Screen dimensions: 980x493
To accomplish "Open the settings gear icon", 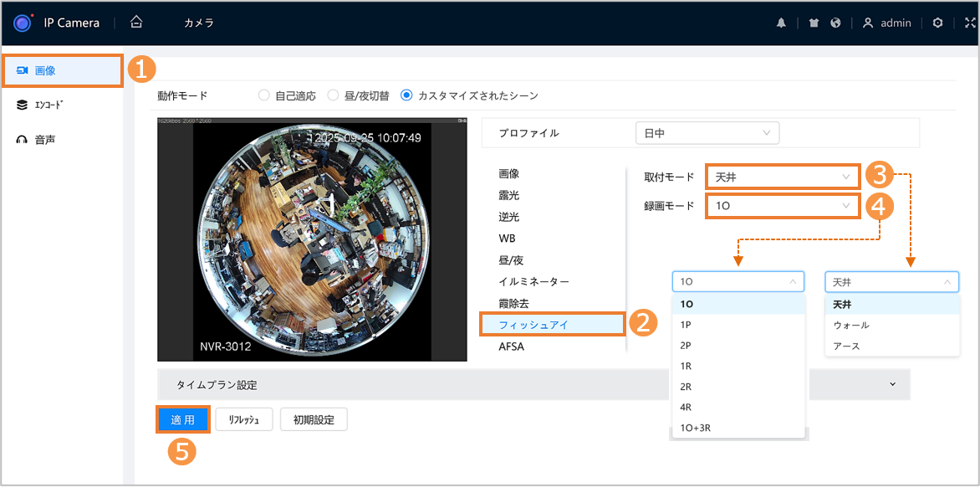I will click(937, 23).
